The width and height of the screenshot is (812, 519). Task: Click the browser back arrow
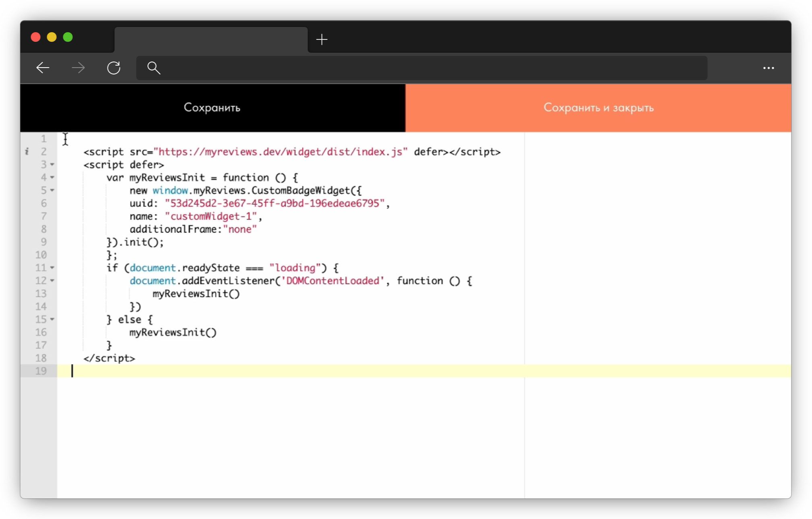click(43, 68)
